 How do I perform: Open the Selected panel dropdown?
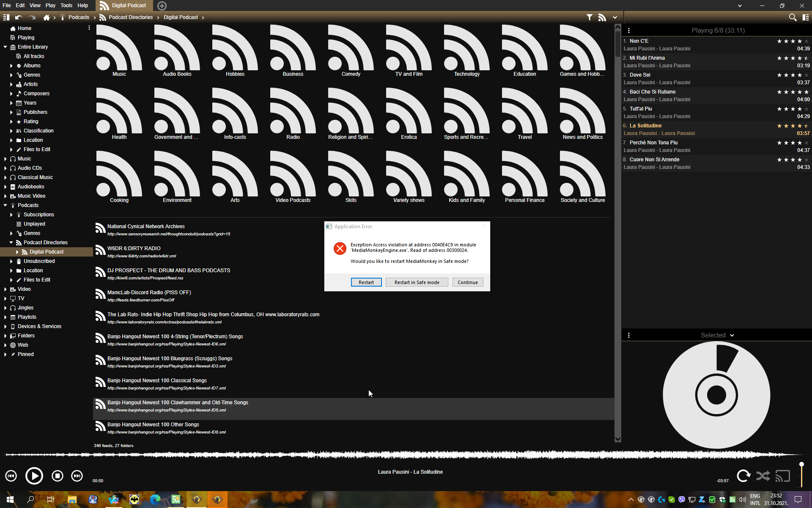click(x=732, y=335)
